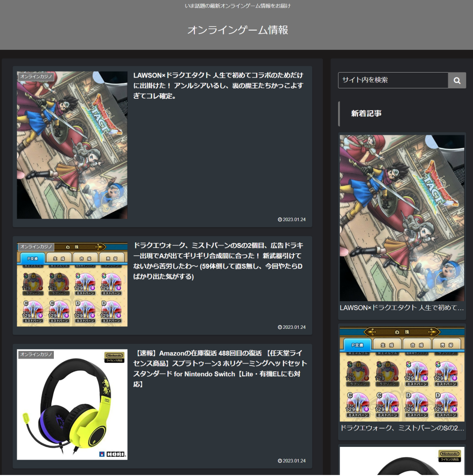Screen dimensions: 473x476
Task: Click オンラインカジノ tag on the LAWSON article image
Action: pyautogui.click(x=36, y=77)
